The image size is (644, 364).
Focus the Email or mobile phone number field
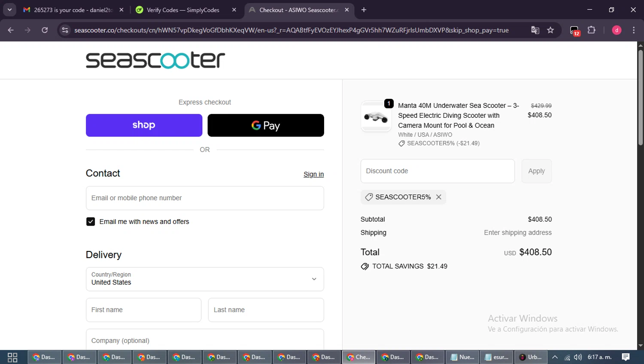pyautogui.click(x=205, y=198)
